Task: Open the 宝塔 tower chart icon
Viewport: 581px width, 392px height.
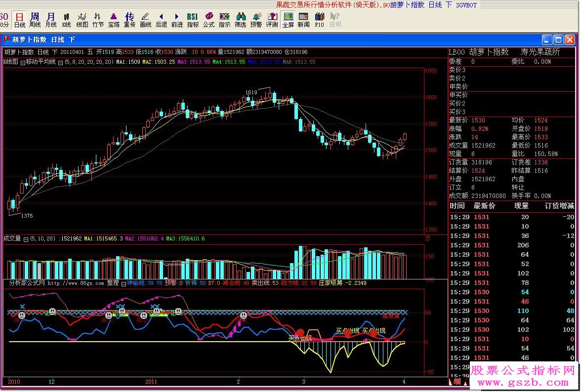Action: 114,20
